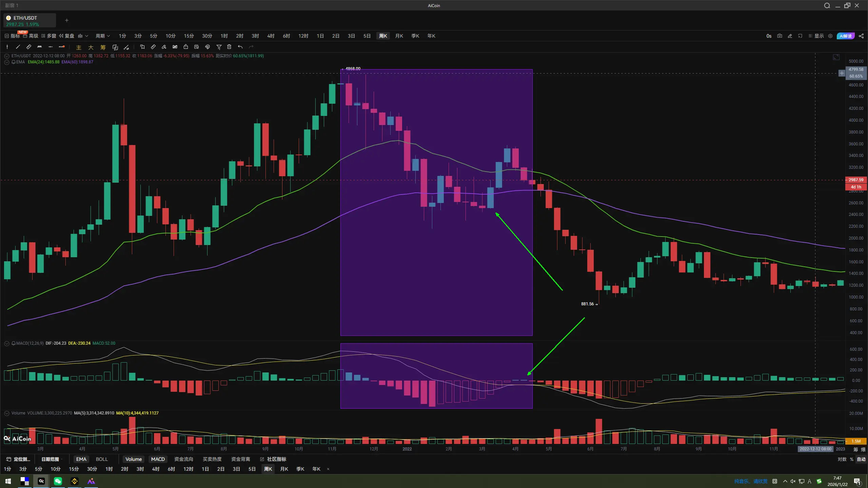868x488 pixels.
Task: Open the candlestick chart type dropdown
Action: [x=83, y=36]
